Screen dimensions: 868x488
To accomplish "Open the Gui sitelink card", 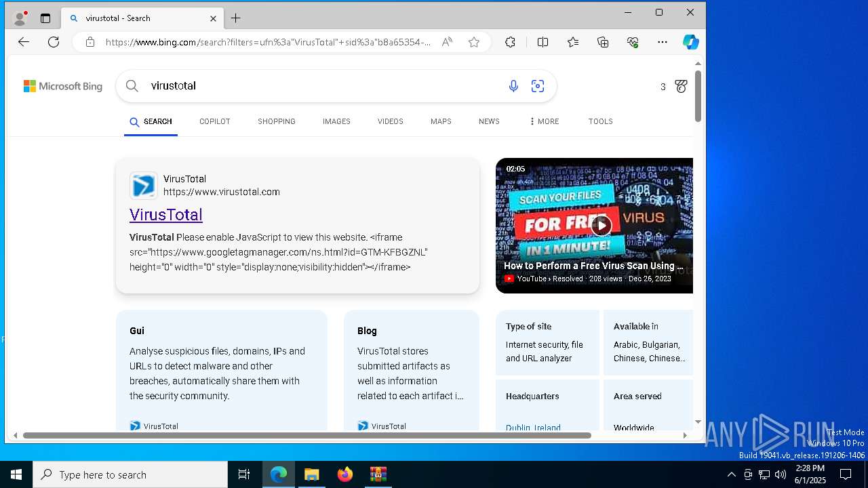I will click(x=222, y=370).
